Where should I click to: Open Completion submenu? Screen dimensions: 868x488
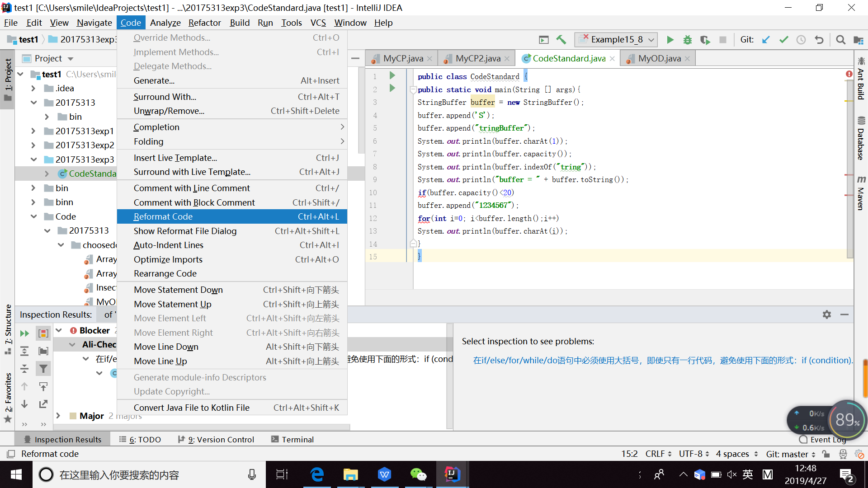click(232, 127)
